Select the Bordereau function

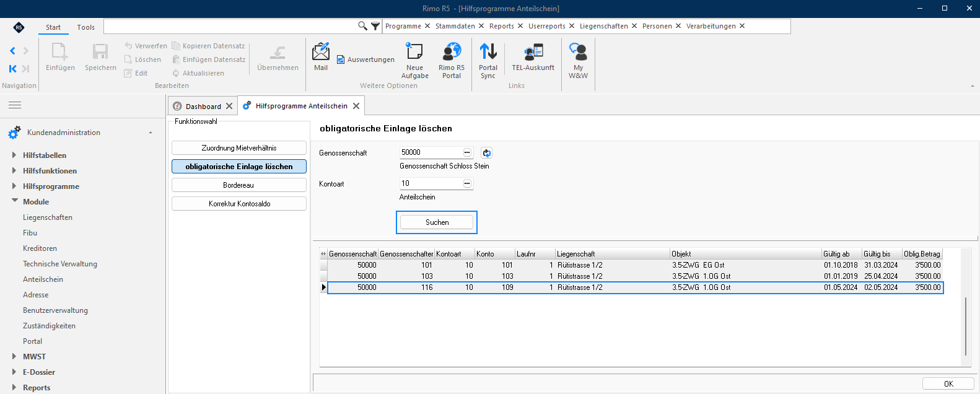239,185
